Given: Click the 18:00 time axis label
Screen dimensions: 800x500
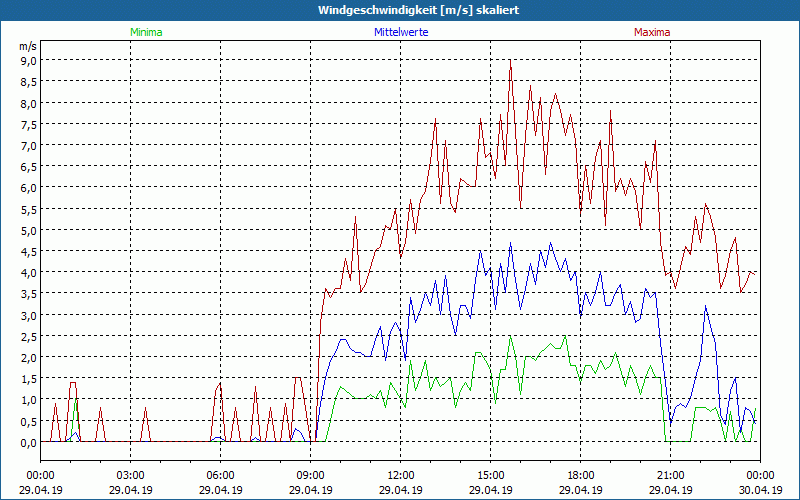Looking at the screenshot, I should pos(581,476).
